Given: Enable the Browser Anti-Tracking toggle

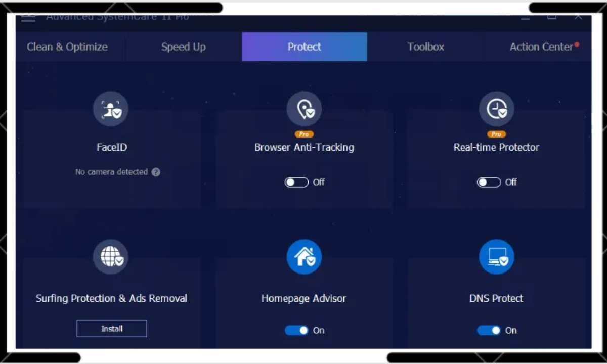Looking at the screenshot, I should point(296,182).
